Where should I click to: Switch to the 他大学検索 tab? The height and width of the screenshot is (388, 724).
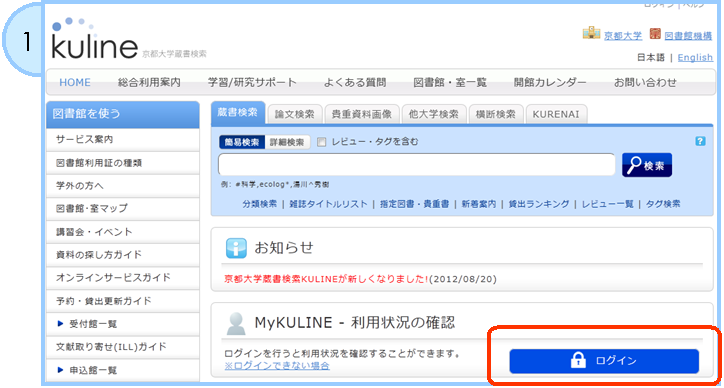434,115
